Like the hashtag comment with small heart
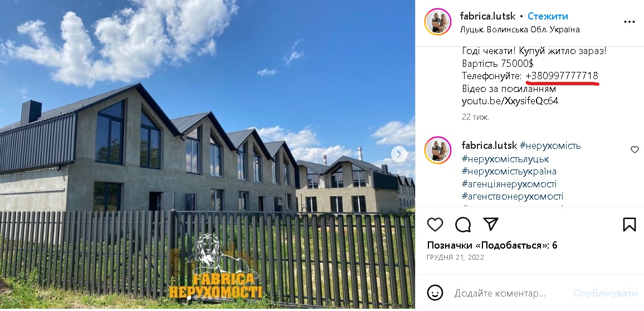644x311 pixels. 635,149
